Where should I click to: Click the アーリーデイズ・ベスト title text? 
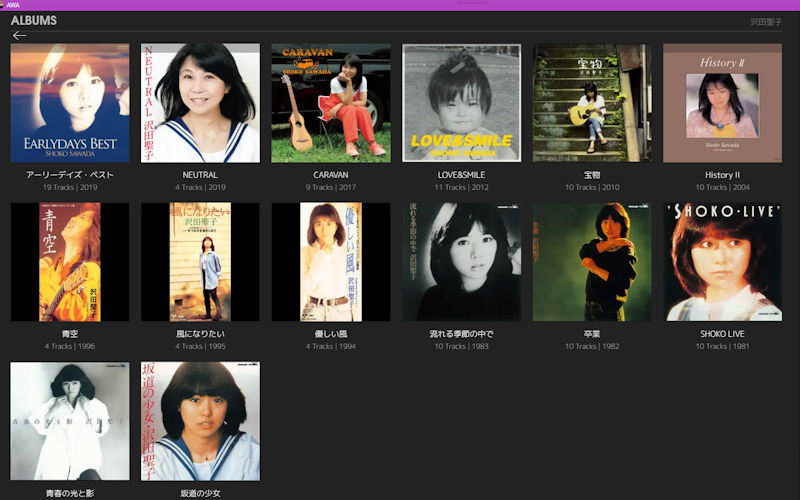(70, 175)
